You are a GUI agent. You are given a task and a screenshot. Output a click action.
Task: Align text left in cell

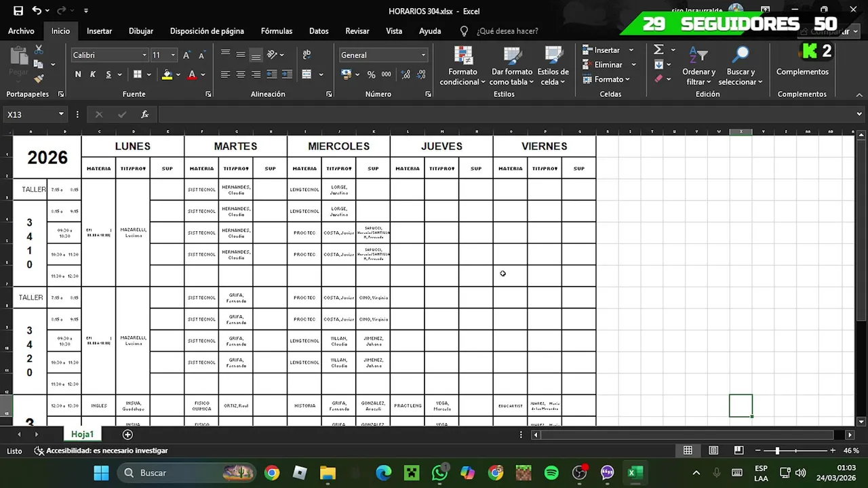(x=225, y=75)
